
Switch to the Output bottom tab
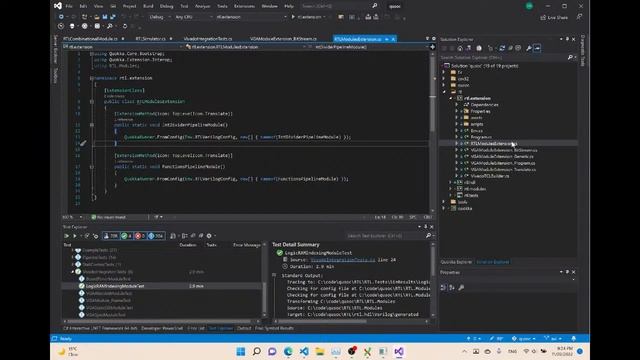tap(244, 328)
